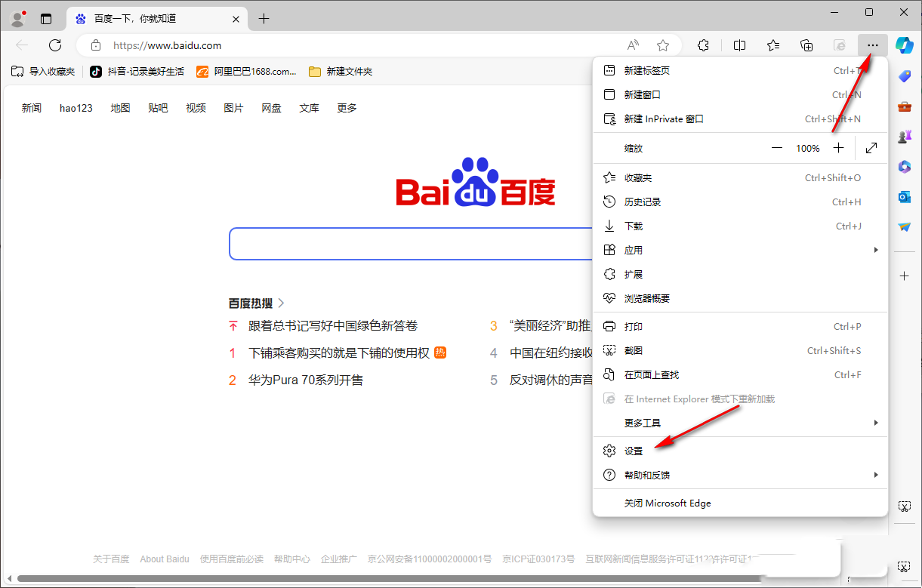
Task: Click hao123 link in Baidu nav
Action: click(76, 108)
